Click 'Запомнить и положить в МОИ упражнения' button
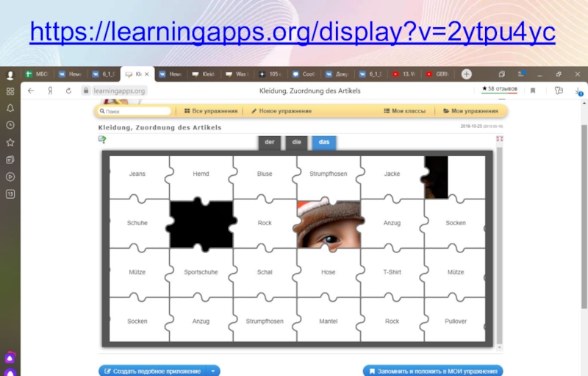588x376 pixels. pyautogui.click(x=433, y=371)
